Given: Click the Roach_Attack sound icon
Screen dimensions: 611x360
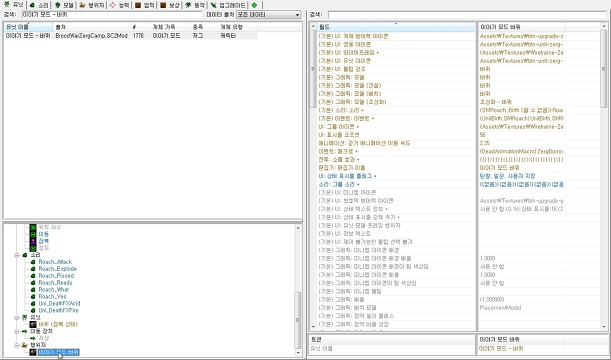Looking at the screenshot, I should click(33, 262).
